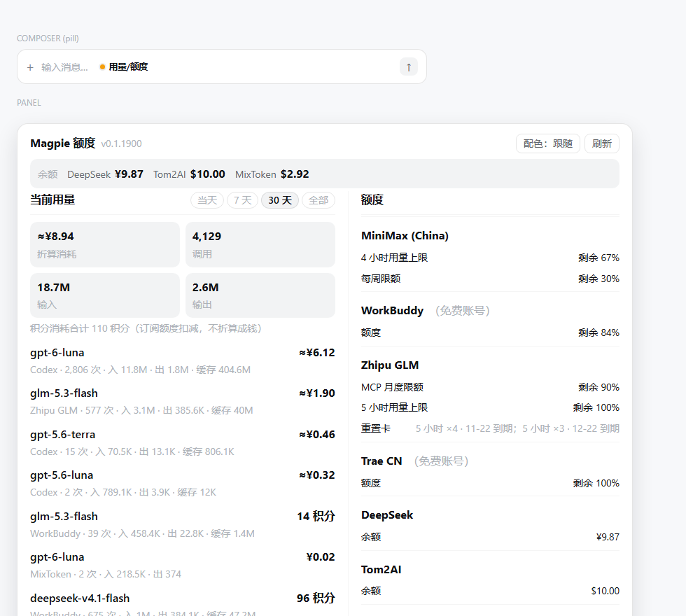
Task: Click the Tom2AI heading in 额度 panel
Action: pos(381,570)
